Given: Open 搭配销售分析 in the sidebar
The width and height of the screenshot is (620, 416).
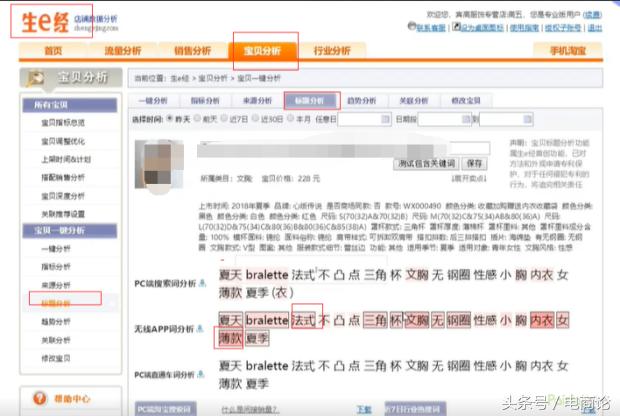Looking at the screenshot, I should click(x=63, y=178).
